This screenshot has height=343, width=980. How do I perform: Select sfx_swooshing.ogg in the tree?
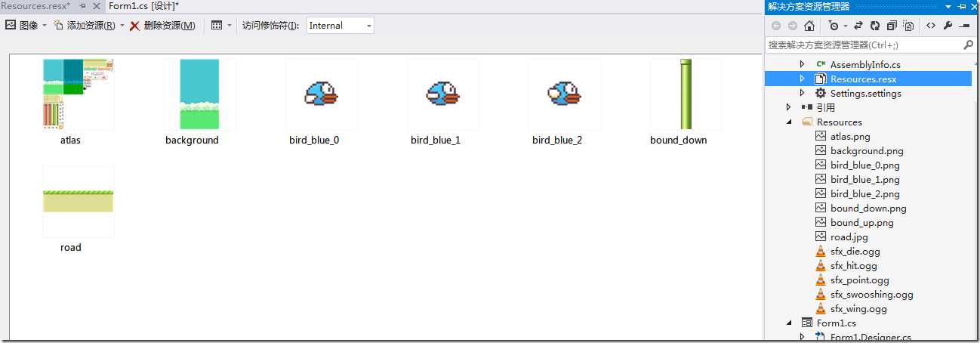pos(871,295)
